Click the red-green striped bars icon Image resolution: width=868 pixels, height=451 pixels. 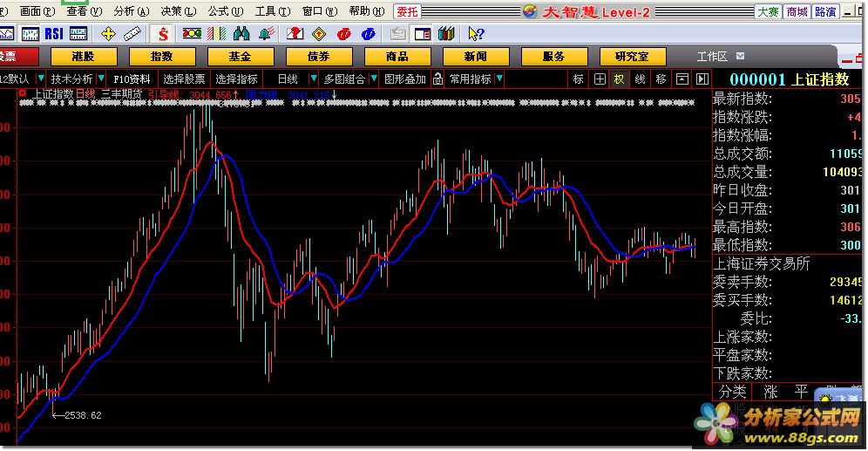(216, 34)
